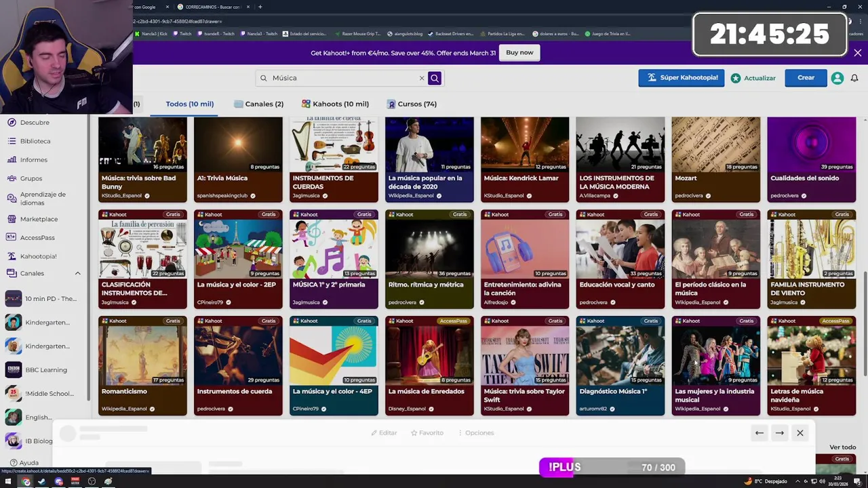Image resolution: width=868 pixels, height=488 pixels.
Task: Click Favorito in the details drawer
Action: click(427, 433)
